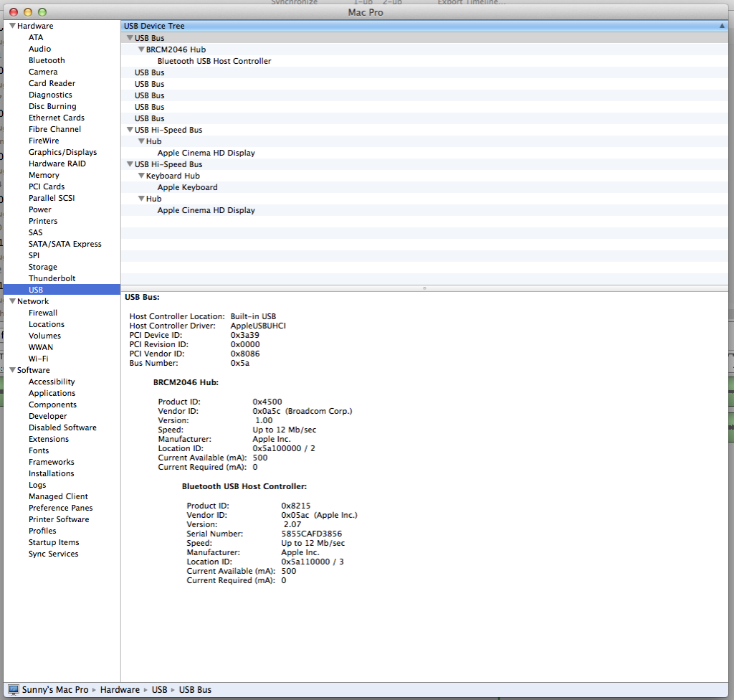The width and height of the screenshot is (734, 700).
Task: Select Apple Keyboard device row
Action: (424, 187)
